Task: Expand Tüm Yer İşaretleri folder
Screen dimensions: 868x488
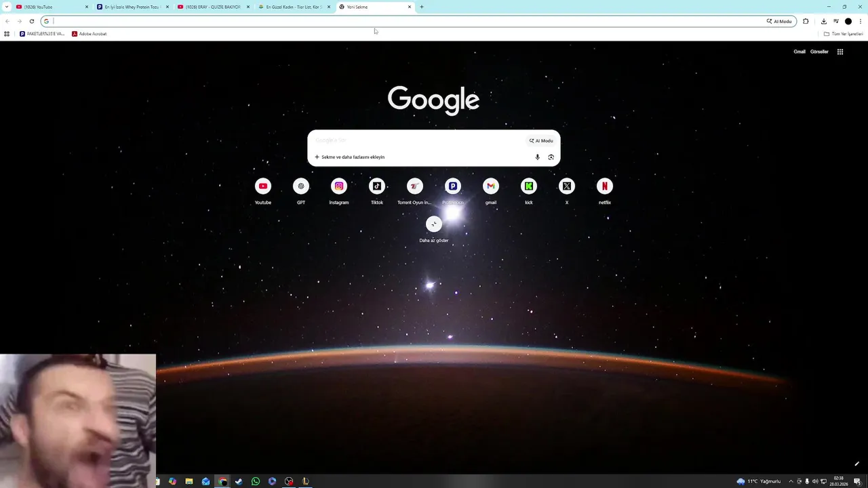Action: pos(843,34)
